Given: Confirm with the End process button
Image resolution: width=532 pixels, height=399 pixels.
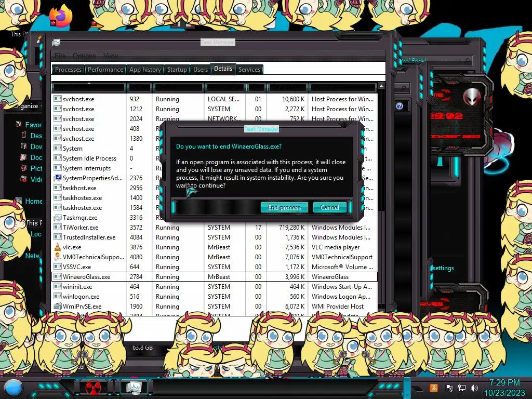Looking at the screenshot, I should 284,207.
